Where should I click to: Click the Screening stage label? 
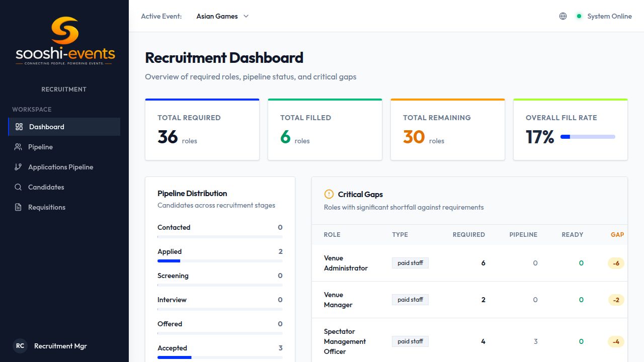[173, 276]
